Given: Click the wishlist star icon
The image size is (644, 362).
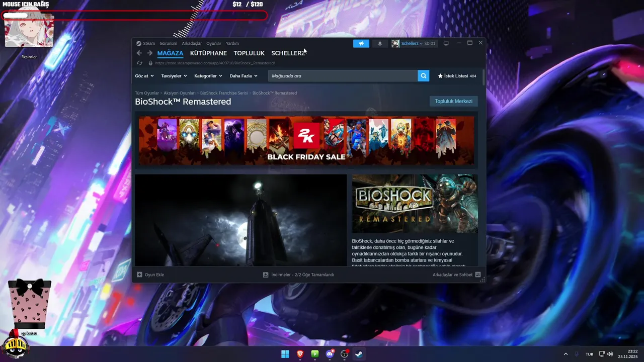Looking at the screenshot, I should tap(440, 76).
